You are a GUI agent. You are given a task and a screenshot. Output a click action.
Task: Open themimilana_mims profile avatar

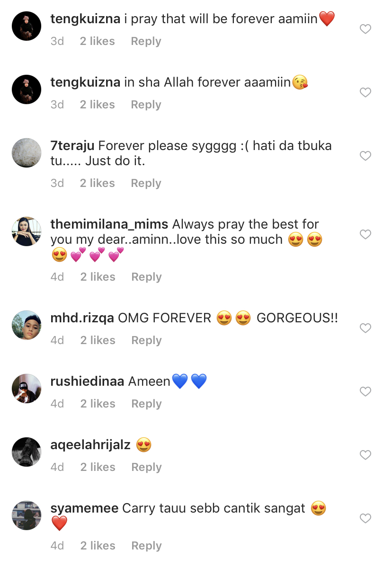[27, 231]
